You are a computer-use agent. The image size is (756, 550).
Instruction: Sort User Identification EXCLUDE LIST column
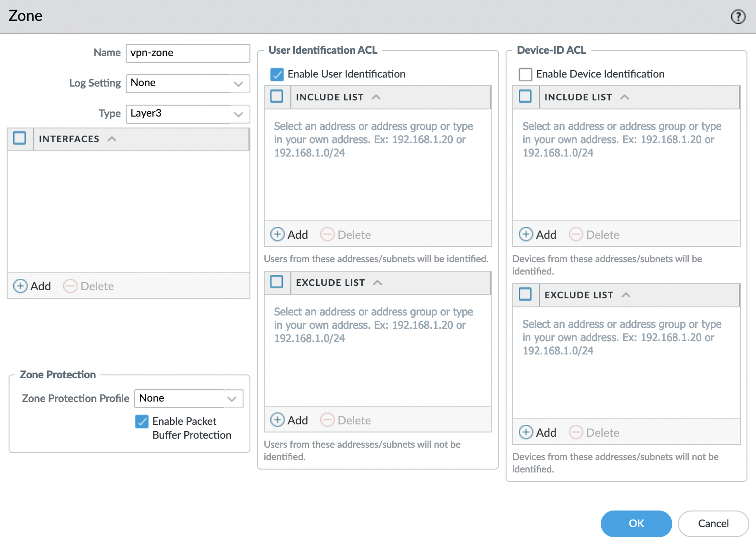coord(391,283)
